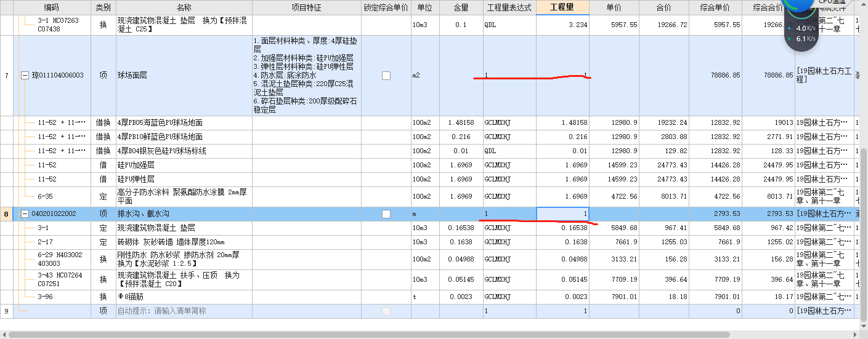
Task: Click the unit cell t for Φ8锚筋
Action: point(425,297)
